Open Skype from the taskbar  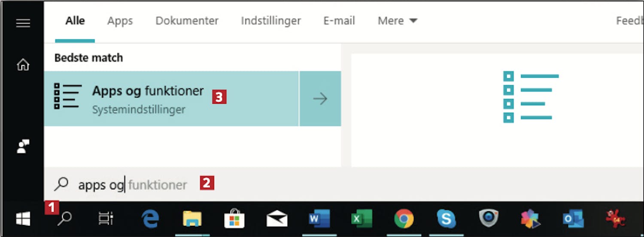(447, 219)
